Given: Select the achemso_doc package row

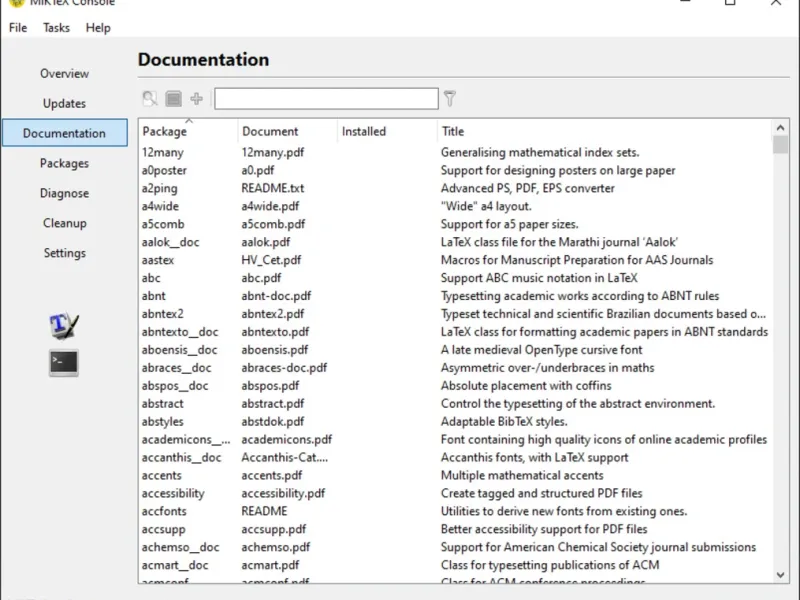Looking at the screenshot, I should 456,547.
